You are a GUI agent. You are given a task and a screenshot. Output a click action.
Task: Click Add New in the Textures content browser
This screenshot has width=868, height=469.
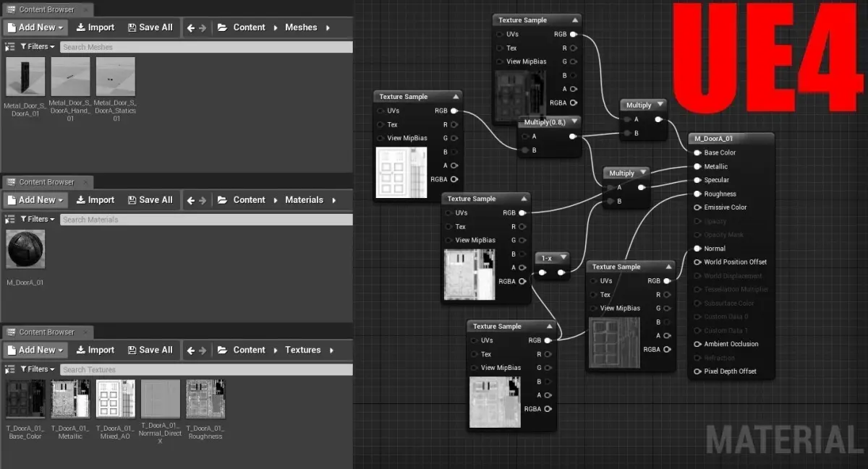(x=35, y=350)
